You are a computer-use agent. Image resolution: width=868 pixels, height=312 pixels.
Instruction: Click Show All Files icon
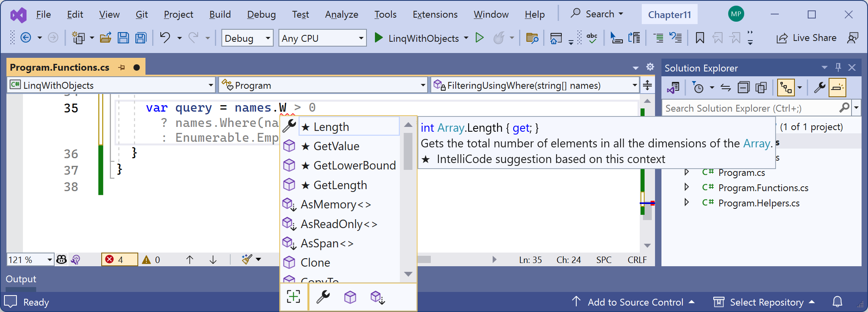point(761,87)
